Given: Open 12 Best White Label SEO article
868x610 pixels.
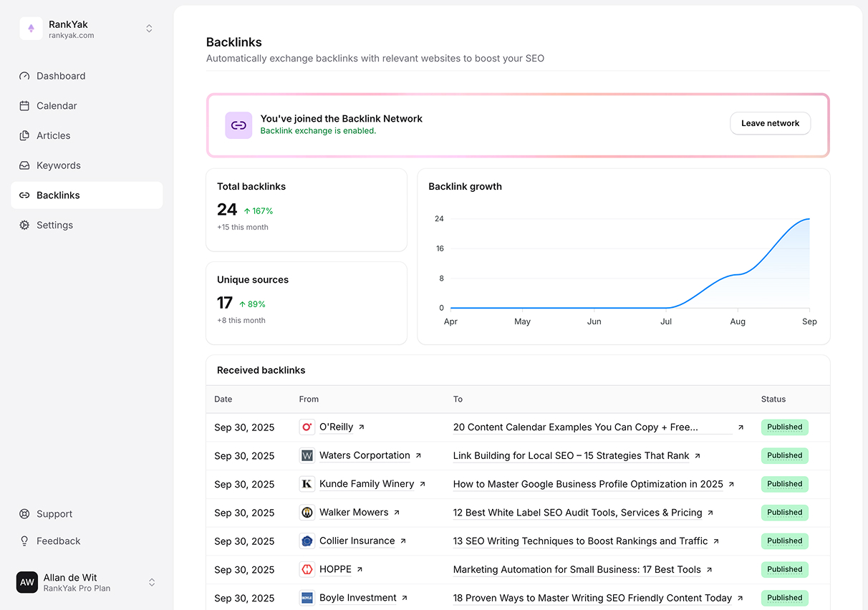Looking at the screenshot, I should pos(577,513).
